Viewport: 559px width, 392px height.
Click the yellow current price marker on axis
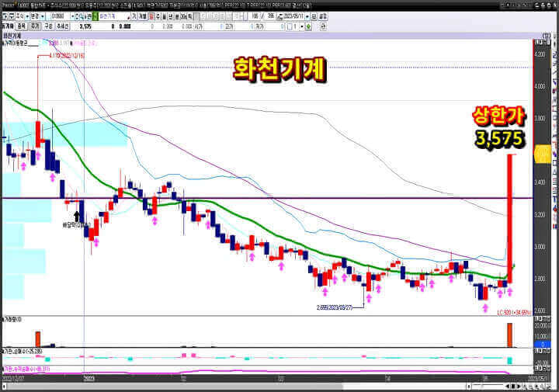pos(542,154)
